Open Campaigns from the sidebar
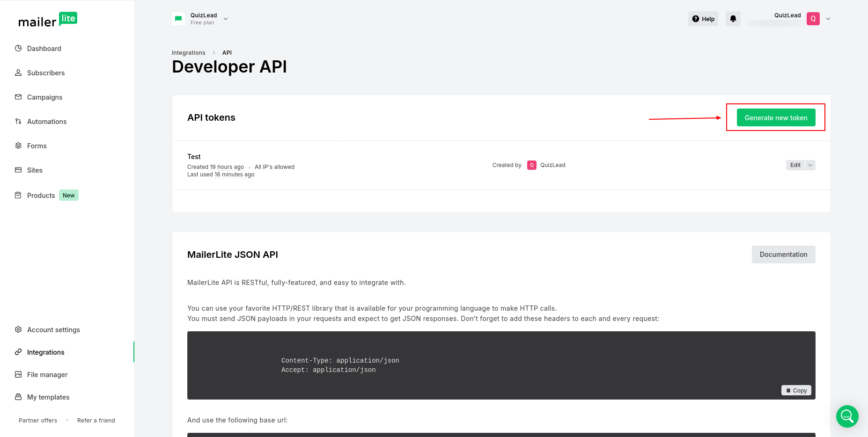 [x=44, y=97]
